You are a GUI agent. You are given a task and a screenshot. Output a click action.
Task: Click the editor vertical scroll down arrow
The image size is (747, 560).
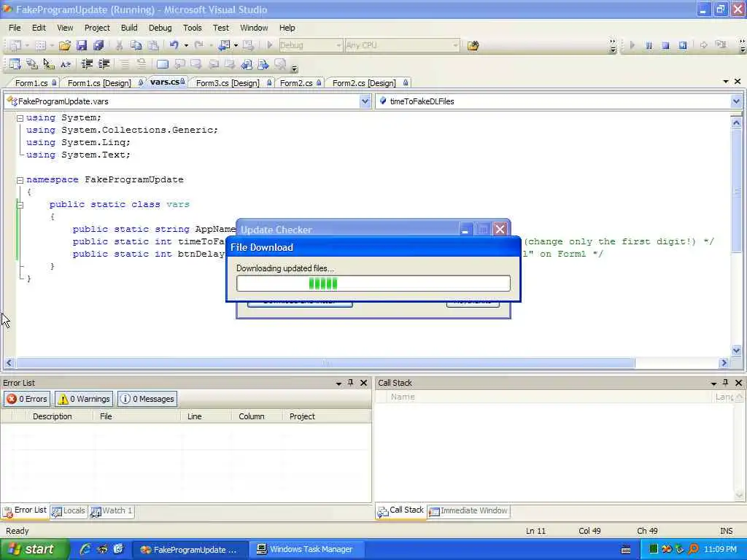tap(737, 351)
